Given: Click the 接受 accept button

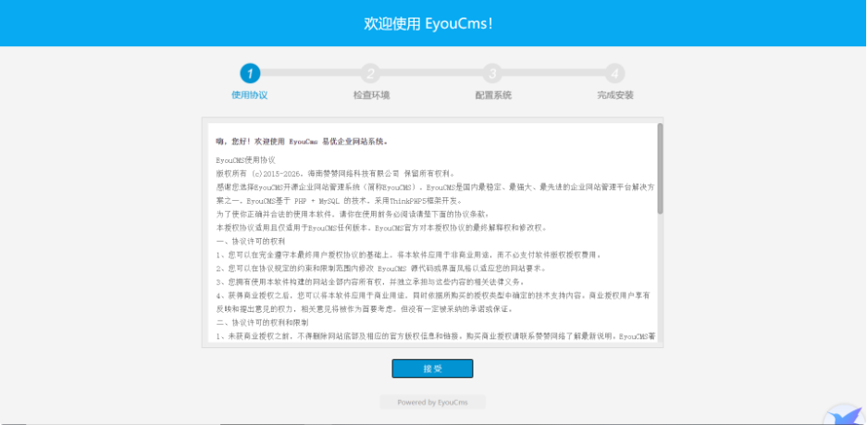Looking at the screenshot, I should point(432,369).
